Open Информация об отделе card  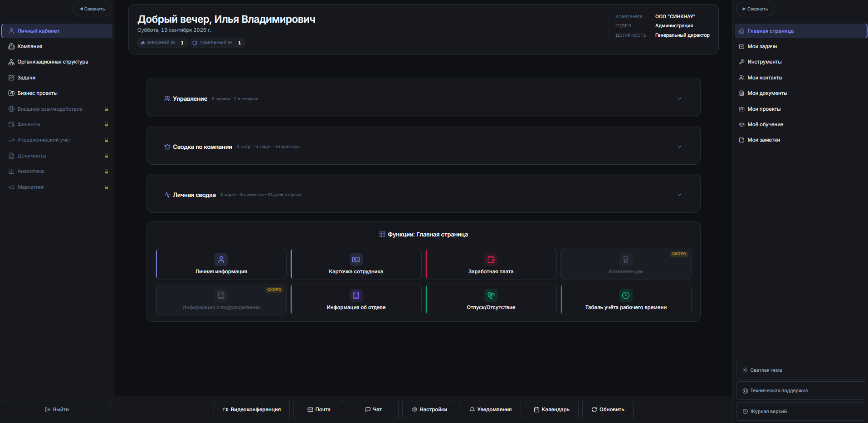click(x=356, y=300)
